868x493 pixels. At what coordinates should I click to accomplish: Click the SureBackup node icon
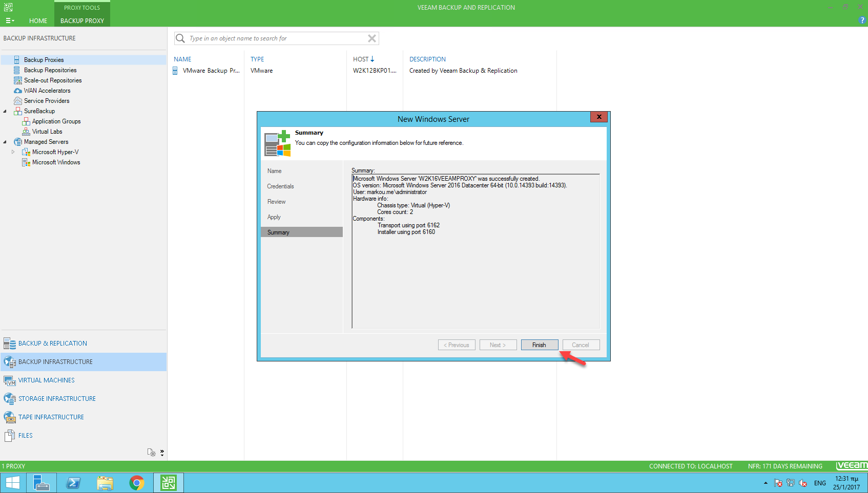(17, 111)
